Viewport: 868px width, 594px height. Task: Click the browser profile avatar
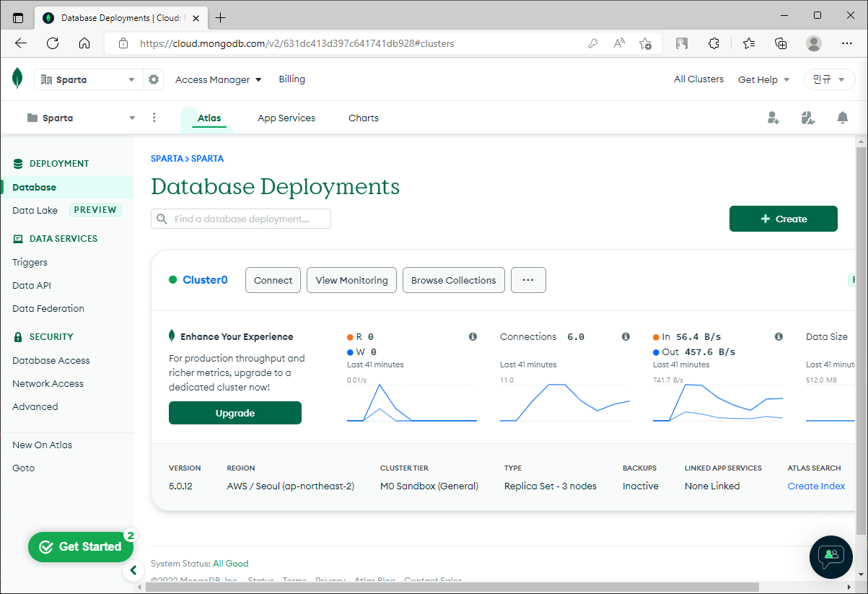coord(814,43)
